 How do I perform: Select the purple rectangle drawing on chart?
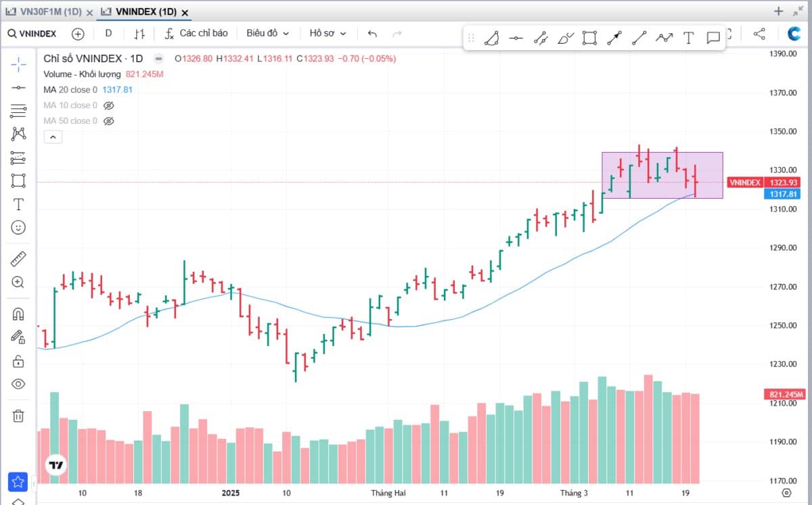662,174
